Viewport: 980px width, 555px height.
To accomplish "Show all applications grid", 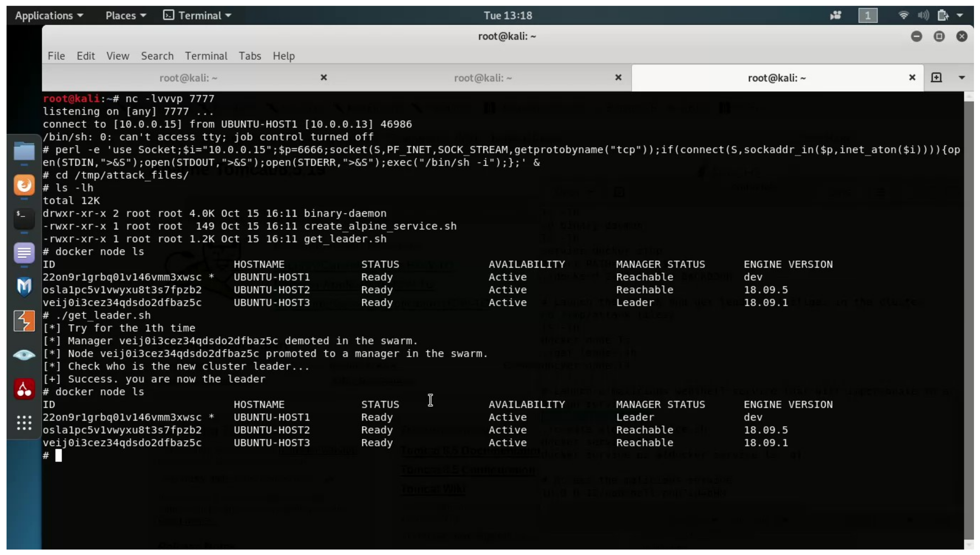I will [24, 423].
